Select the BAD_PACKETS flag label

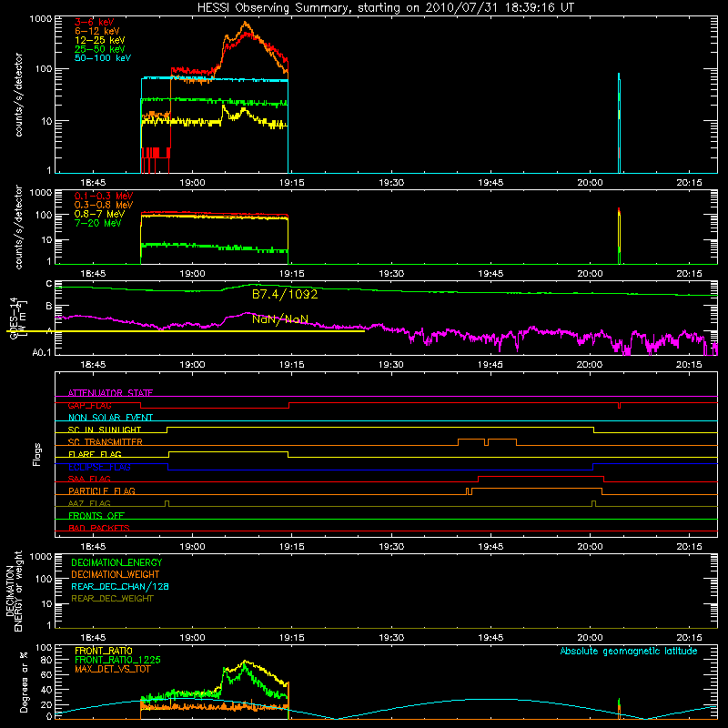(99, 528)
